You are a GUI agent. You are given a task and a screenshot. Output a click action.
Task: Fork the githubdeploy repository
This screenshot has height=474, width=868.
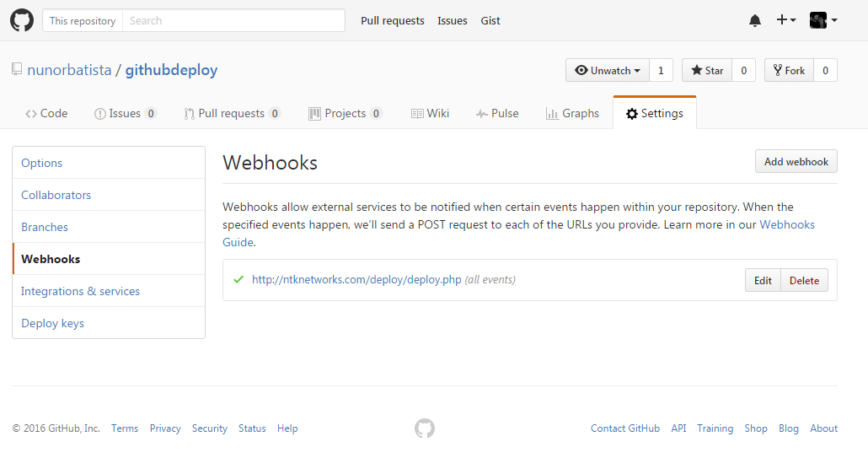pos(789,71)
